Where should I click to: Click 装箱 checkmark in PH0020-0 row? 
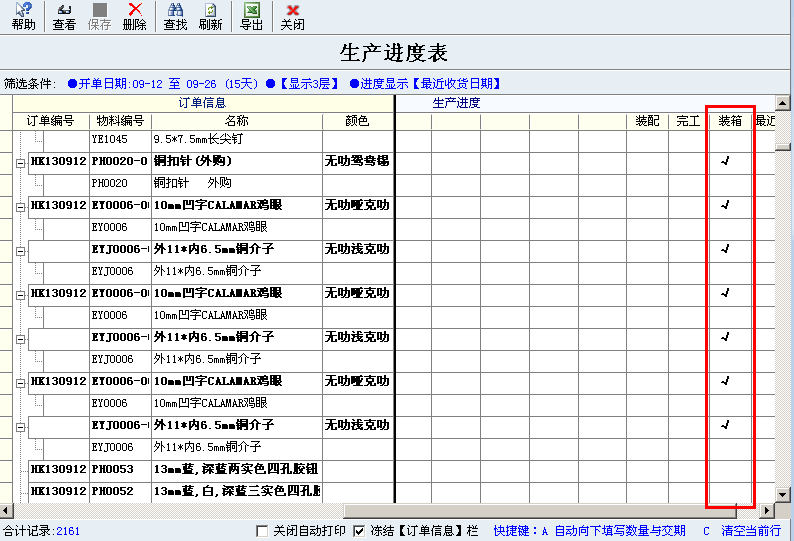(726, 161)
